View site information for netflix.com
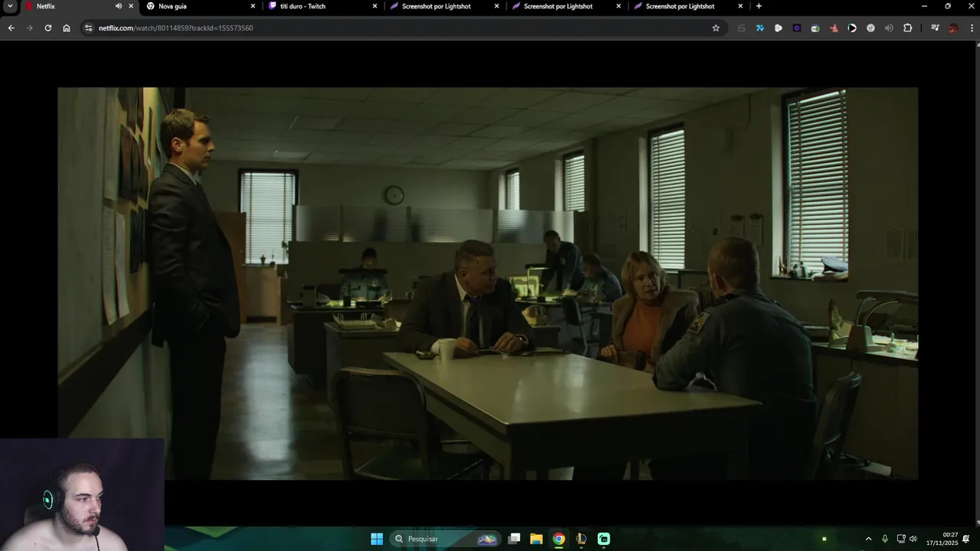Viewport: 980px width, 551px height. [x=89, y=28]
